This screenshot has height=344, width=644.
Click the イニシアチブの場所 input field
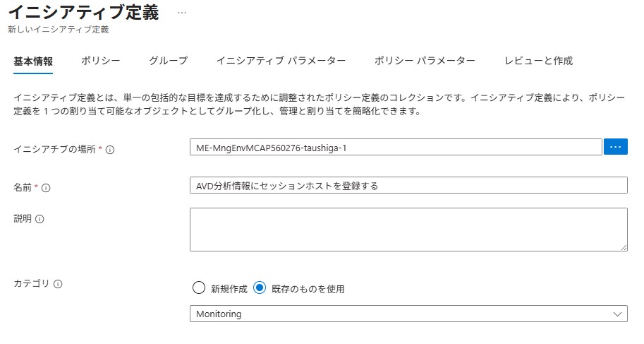click(x=395, y=147)
